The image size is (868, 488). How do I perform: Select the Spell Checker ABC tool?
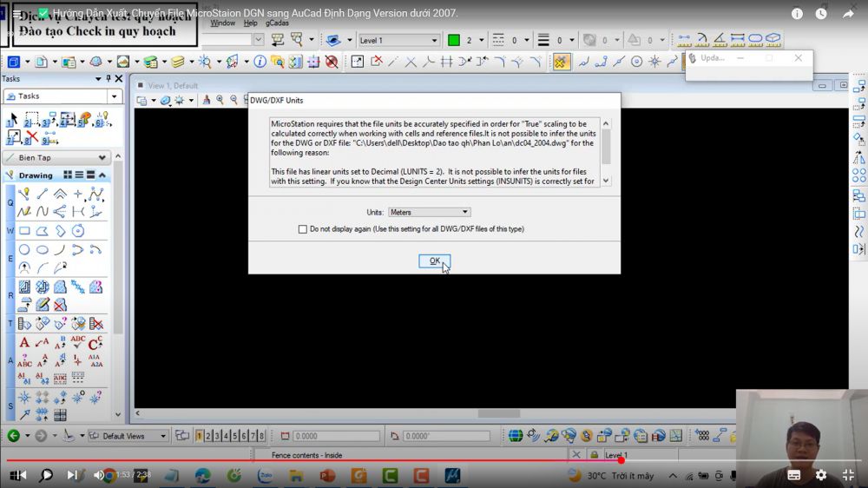tap(77, 342)
